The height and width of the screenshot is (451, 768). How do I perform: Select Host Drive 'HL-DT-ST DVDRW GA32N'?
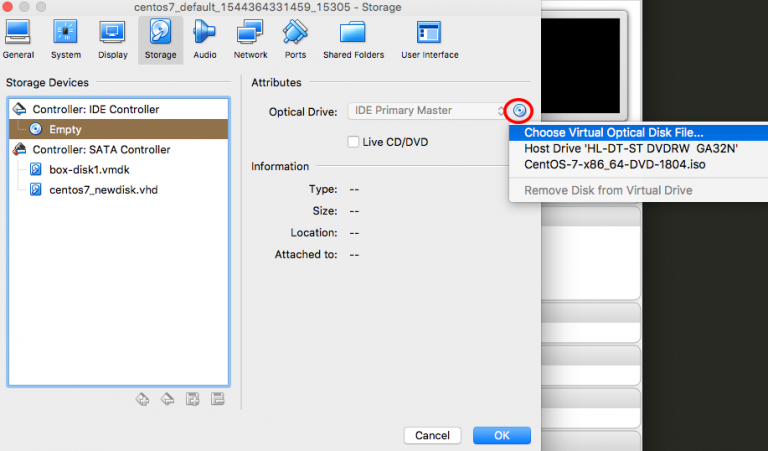coord(614,148)
